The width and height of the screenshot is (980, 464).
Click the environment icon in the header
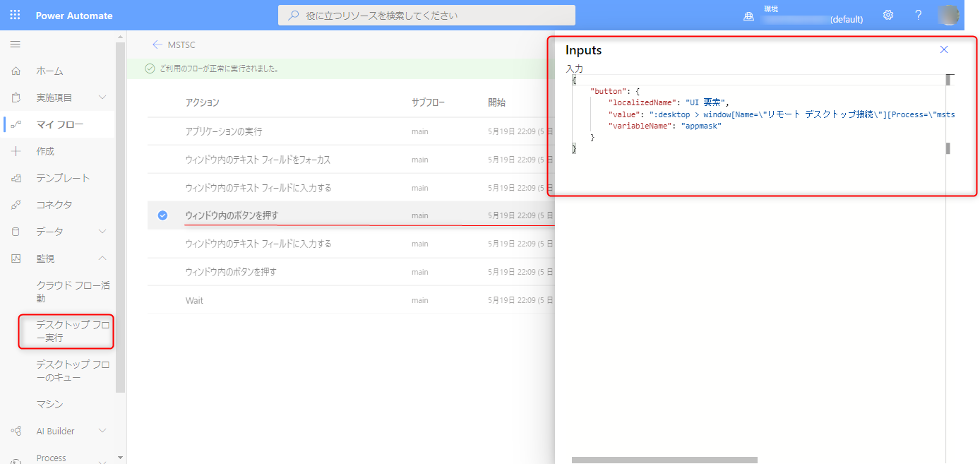click(x=749, y=16)
